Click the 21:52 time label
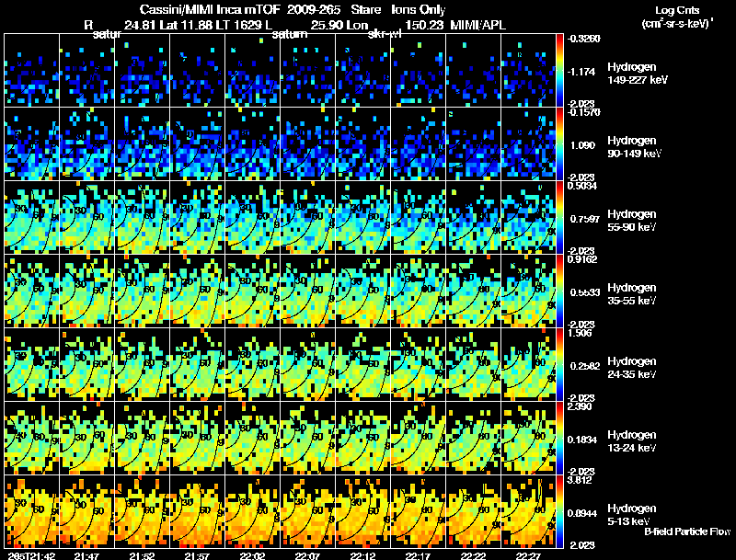 click(142, 556)
